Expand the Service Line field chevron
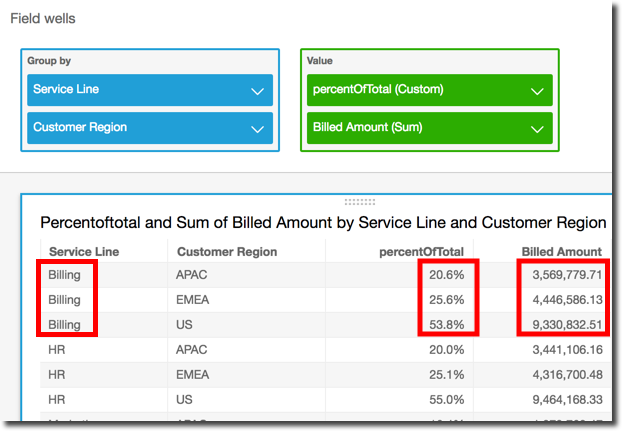This screenshot has height=431, width=622. click(x=257, y=91)
